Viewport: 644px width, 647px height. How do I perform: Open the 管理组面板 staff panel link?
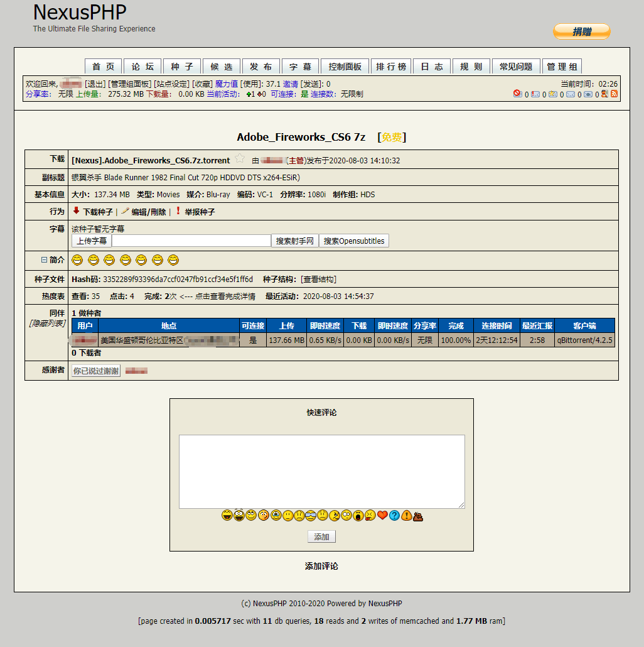tap(129, 84)
